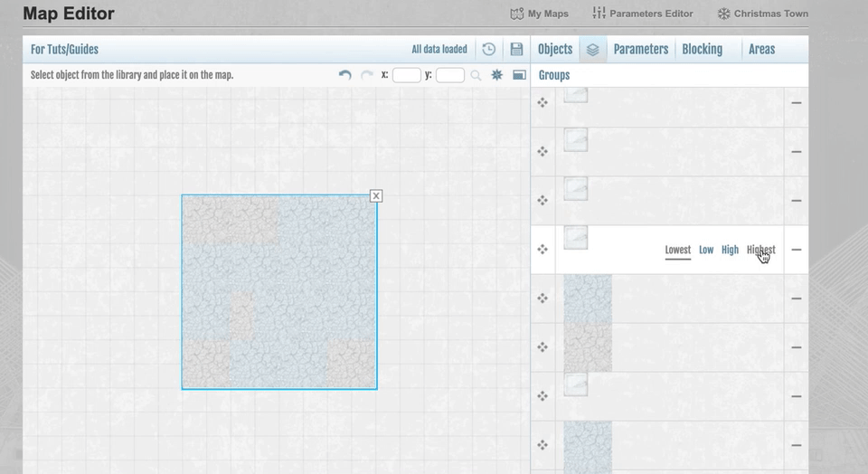Open the Layers stack icon tab
This screenshot has height=474, width=868.
[x=592, y=50]
